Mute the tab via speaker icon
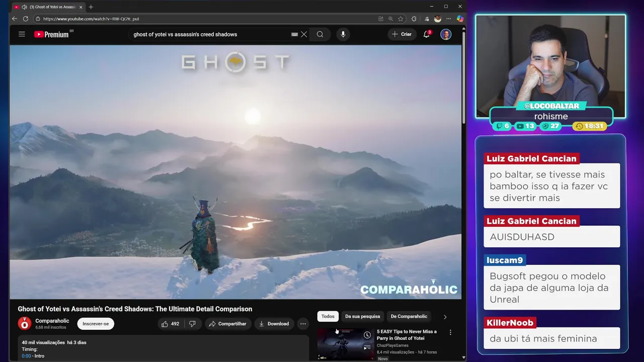Image resolution: width=644 pixels, height=362 pixels. click(x=24, y=7)
